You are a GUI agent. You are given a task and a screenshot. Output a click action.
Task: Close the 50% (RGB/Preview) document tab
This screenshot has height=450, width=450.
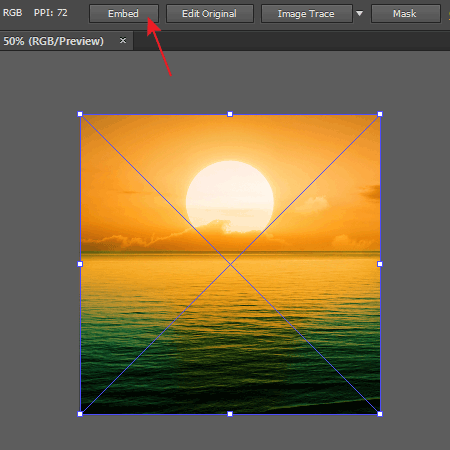pos(123,40)
